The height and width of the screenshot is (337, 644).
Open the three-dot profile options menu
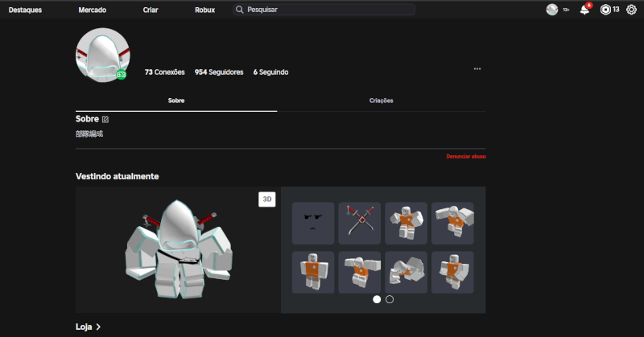pos(477,69)
